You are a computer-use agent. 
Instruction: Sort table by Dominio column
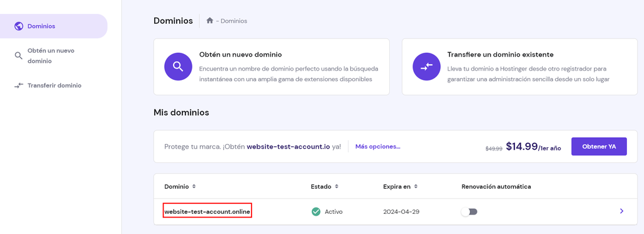click(194, 186)
